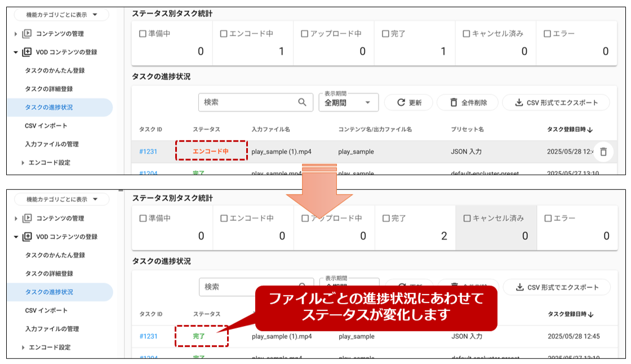Click コンテンツの管理 play icon in lower screenshot
Viewport: 631px width, 364px height.
[x=27, y=218]
